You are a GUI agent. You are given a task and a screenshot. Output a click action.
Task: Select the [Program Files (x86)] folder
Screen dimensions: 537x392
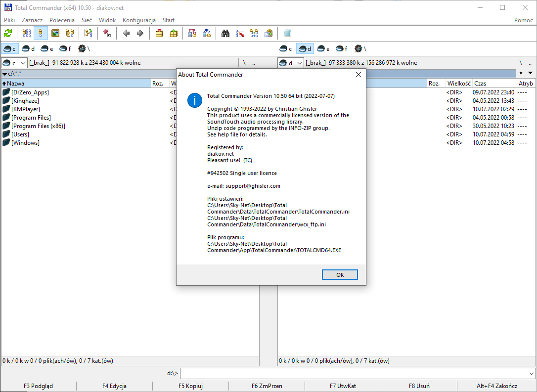[x=39, y=126]
